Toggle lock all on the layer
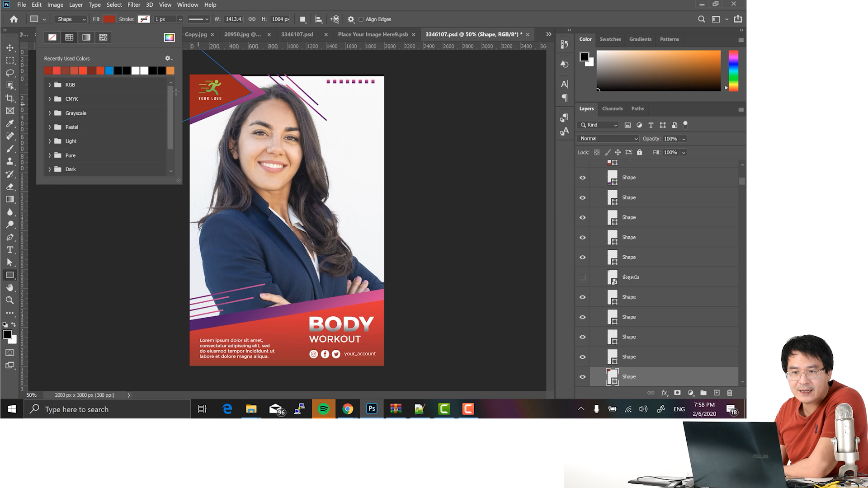Image resolution: width=868 pixels, height=488 pixels. tap(639, 153)
